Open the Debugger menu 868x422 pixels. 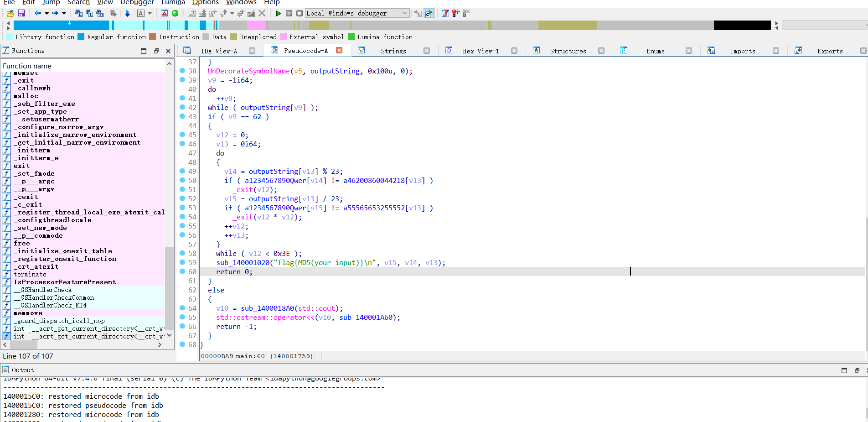tap(137, 2)
